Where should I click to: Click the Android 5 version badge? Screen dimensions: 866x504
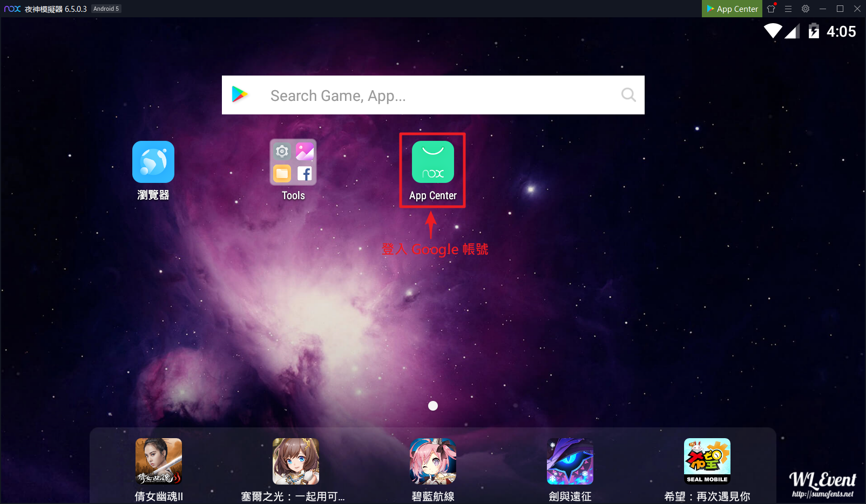pyautogui.click(x=106, y=9)
